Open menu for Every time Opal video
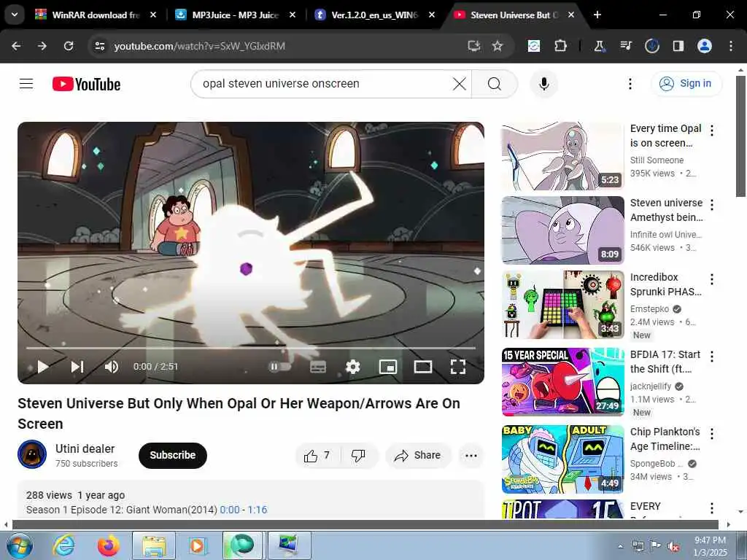The height and width of the screenshot is (560, 747). coord(712,130)
